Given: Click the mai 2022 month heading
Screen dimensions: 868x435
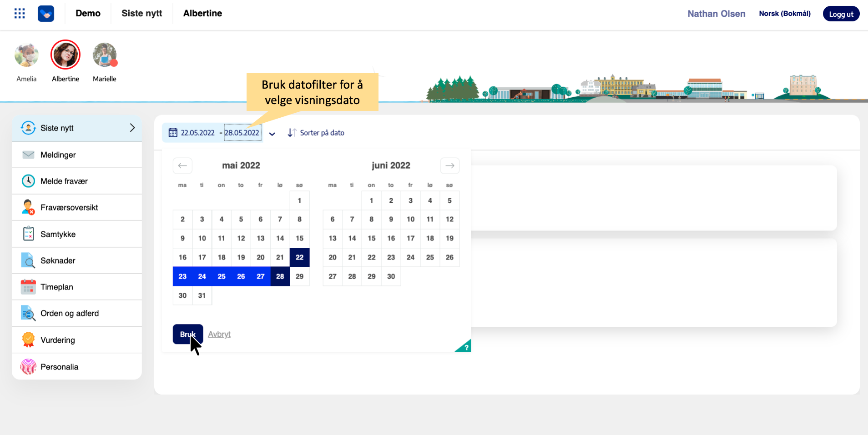Looking at the screenshot, I should tap(241, 165).
